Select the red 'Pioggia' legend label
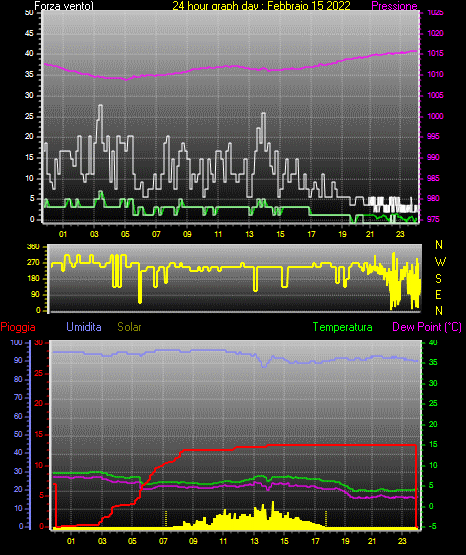466x555 pixels. pos(18,327)
